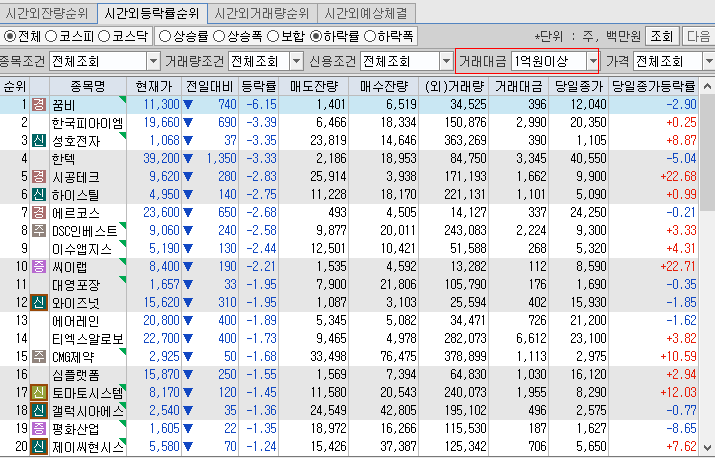Select the 전체 market radio button

(x=9, y=36)
